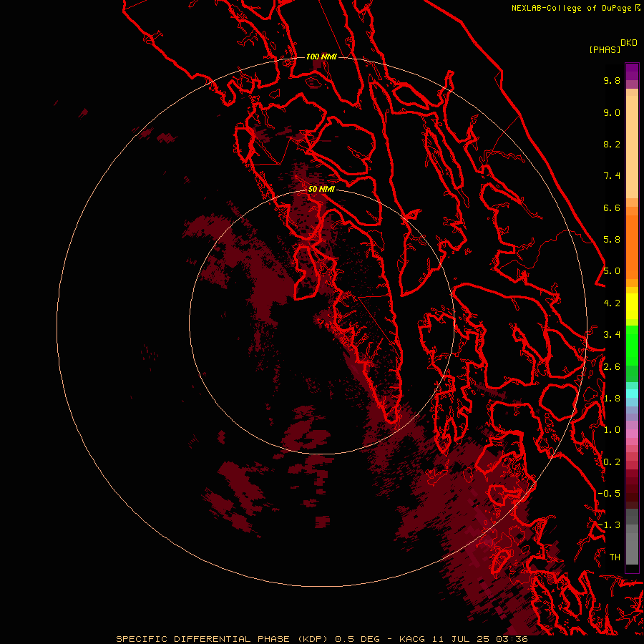The image size is (644, 644).
Task: Click the 0.2 value on the color scale
Action: point(612,462)
